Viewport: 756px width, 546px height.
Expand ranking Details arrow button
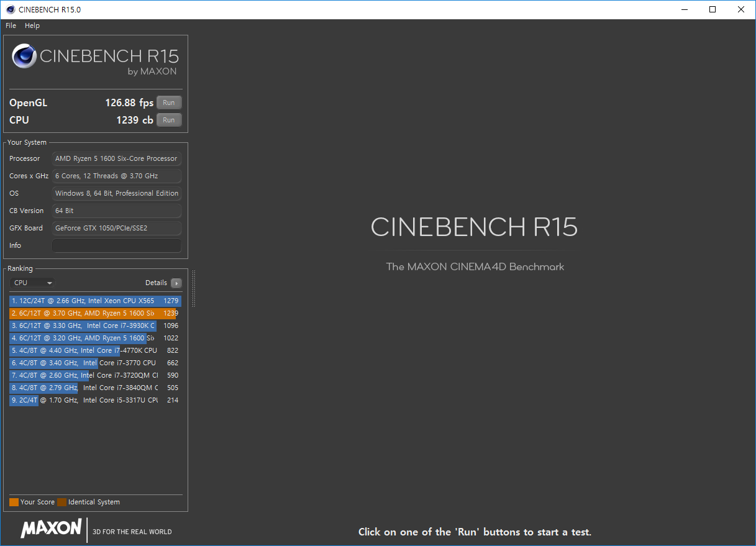(176, 283)
